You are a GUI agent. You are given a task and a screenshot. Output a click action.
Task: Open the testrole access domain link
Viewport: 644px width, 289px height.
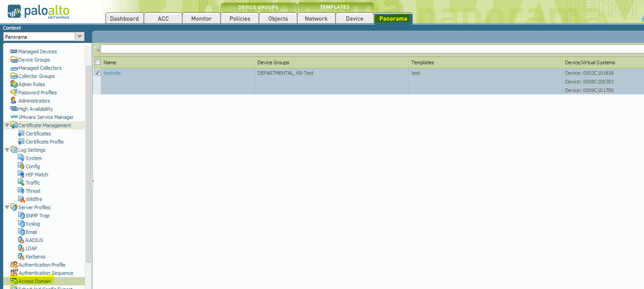tap(112, 73)
